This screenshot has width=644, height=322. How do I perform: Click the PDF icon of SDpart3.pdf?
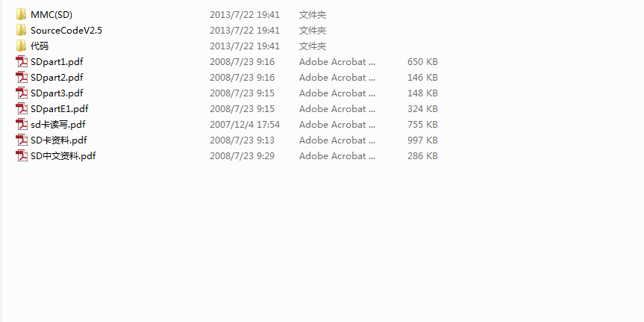click(x=22, y=93)
